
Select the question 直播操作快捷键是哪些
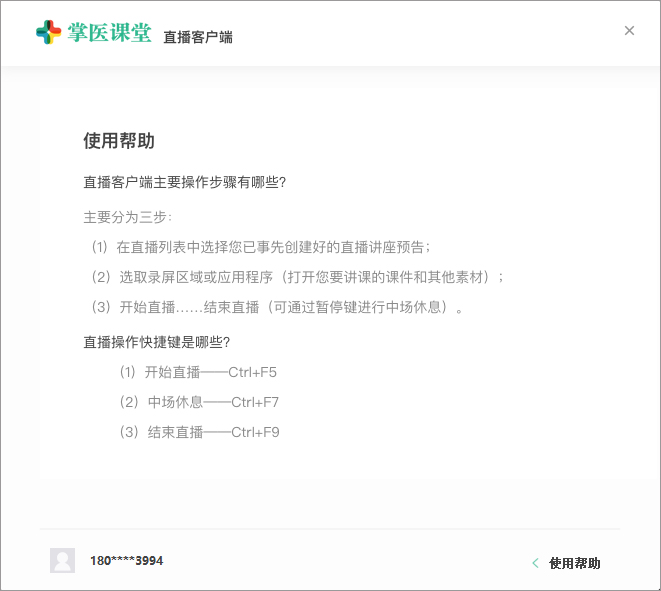click(157, 342)
